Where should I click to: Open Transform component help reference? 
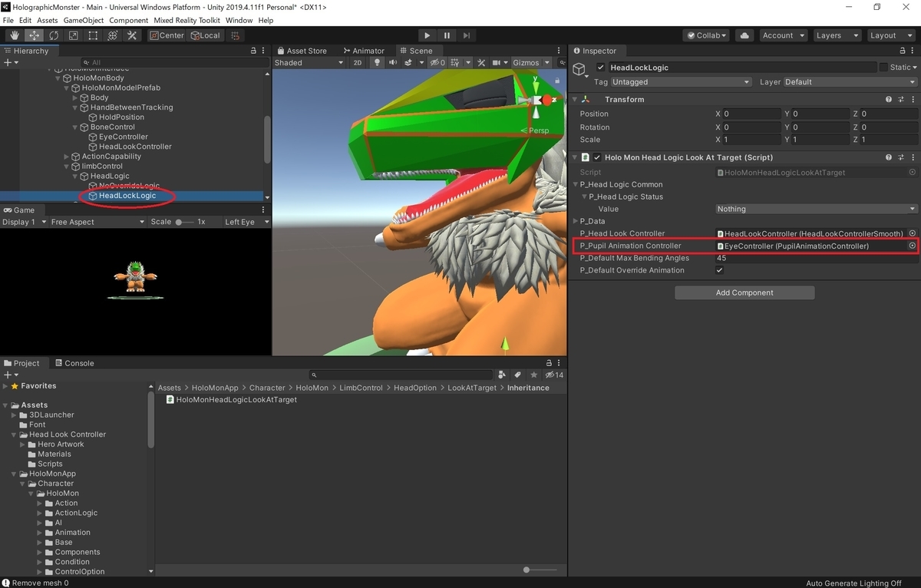tap(889, 100)
